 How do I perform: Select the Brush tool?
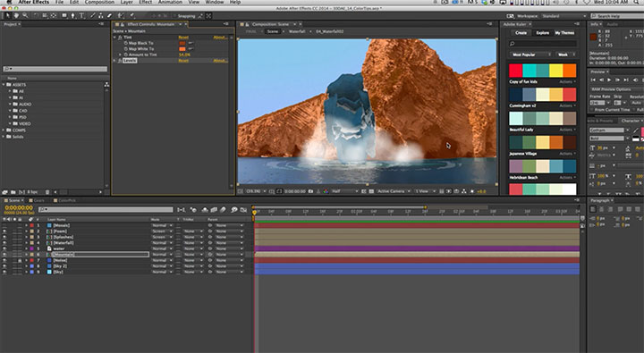pos(93,15)
